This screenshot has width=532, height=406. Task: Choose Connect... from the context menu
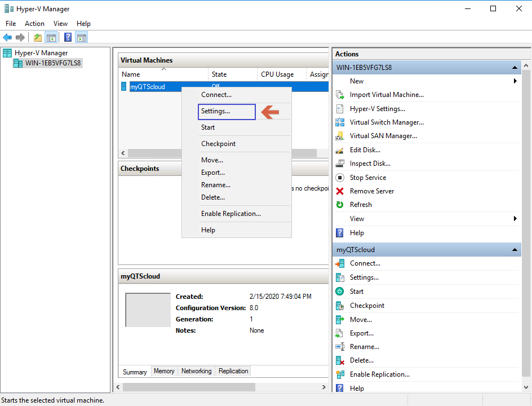(237, 95)
